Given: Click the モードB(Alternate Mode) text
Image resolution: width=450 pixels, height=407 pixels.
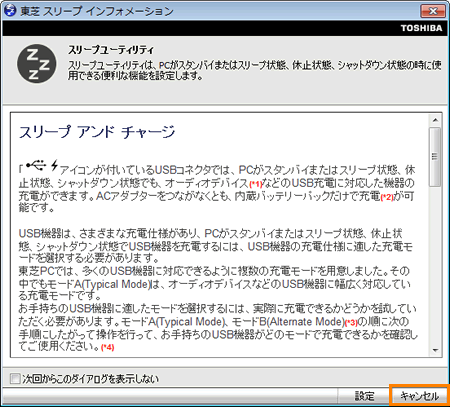Looking at the screenshot, I should (x=288, y=322).
